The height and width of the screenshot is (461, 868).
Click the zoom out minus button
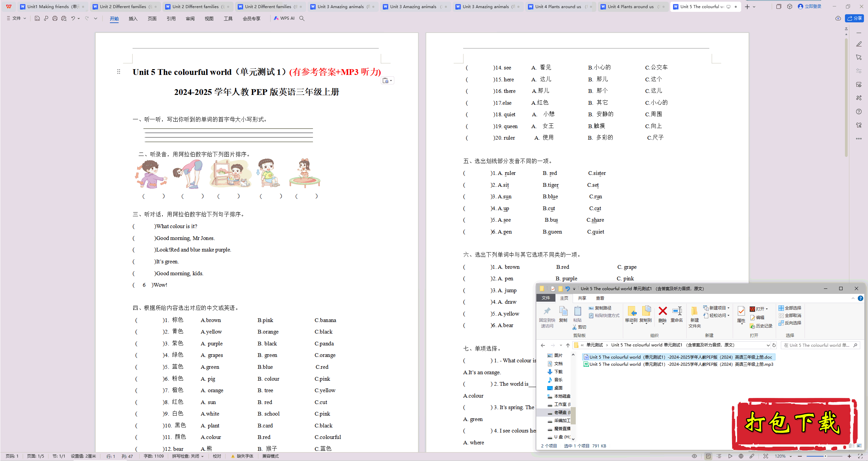click(800, 456)
